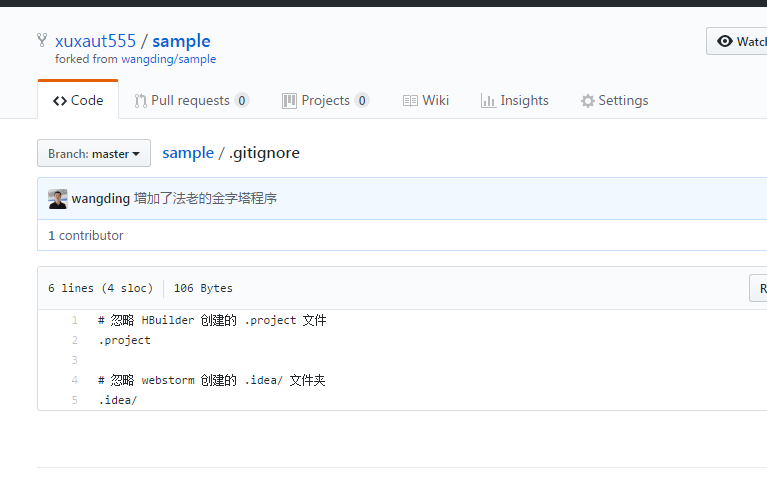This screenshot has width=767, height=478.
Task: Open the sample repository title link
Action: coord(181,41)
